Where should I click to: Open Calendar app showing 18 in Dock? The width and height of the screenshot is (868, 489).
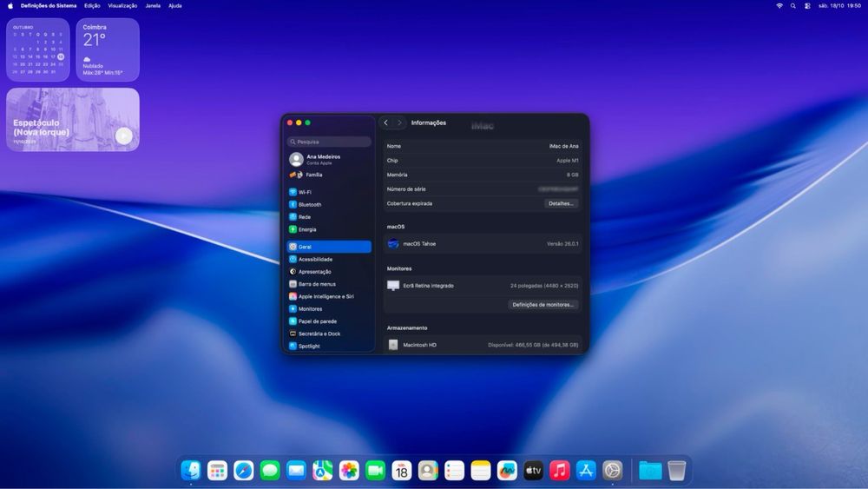401,470
